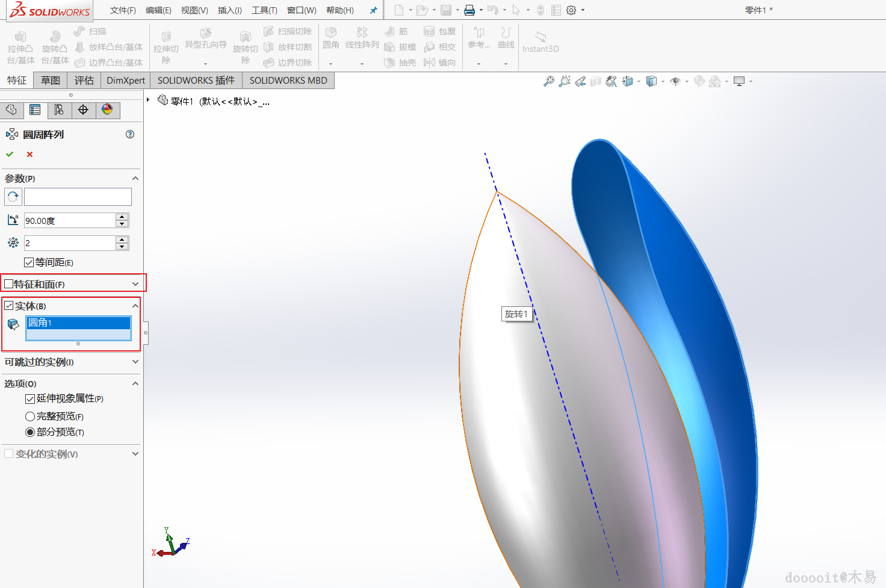
Task: Open the ConfigurationManager tab icon
Action: (x=59, y=110)
